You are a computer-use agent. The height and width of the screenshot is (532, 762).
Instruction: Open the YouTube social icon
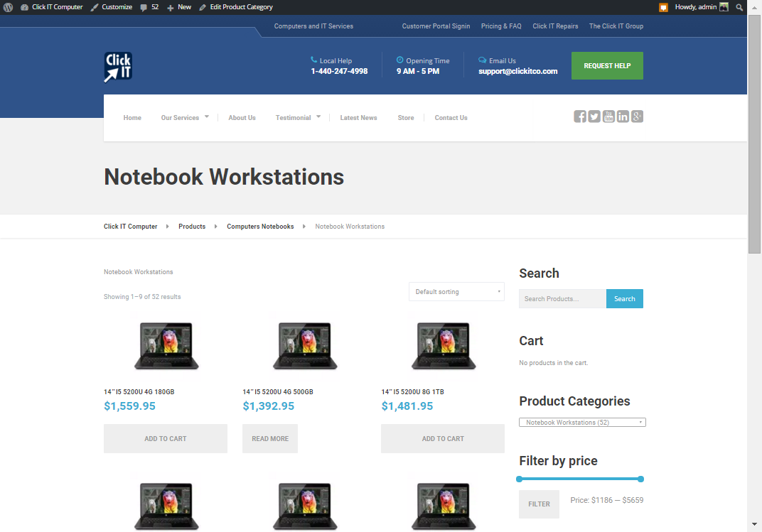click(x=608, y=116)
